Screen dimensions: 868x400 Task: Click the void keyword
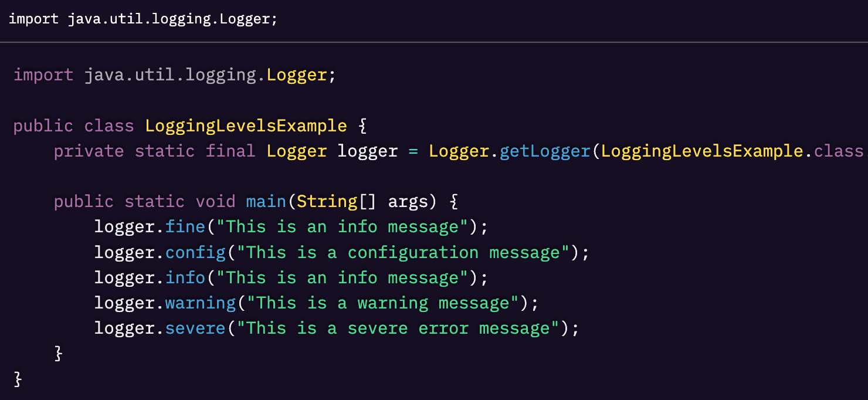pos(215,202)
